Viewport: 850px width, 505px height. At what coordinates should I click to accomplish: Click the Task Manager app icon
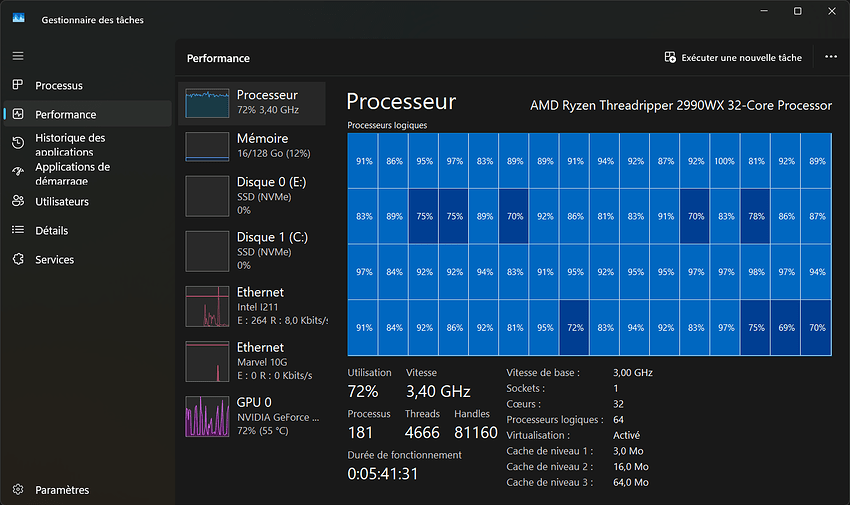(x=18, y=18)
